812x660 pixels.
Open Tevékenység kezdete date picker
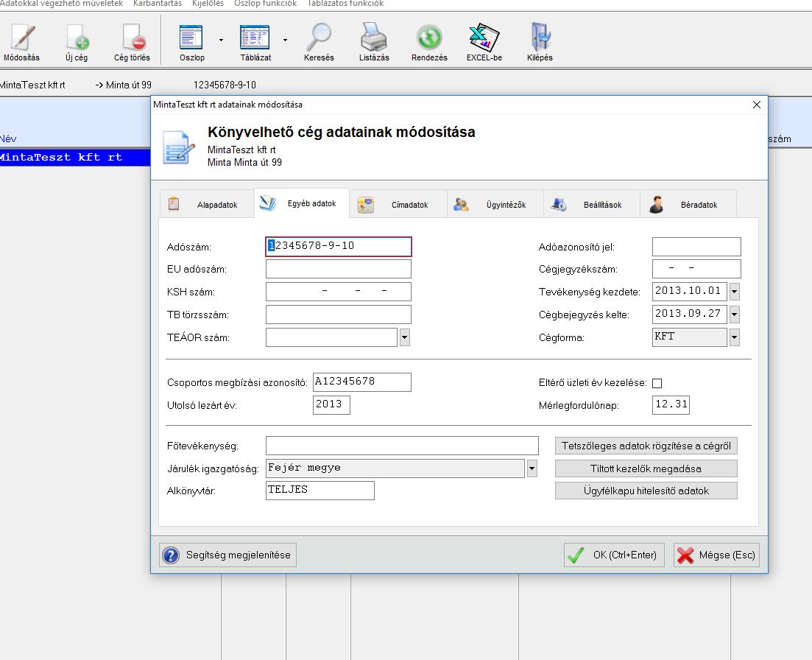pos(734,292)
